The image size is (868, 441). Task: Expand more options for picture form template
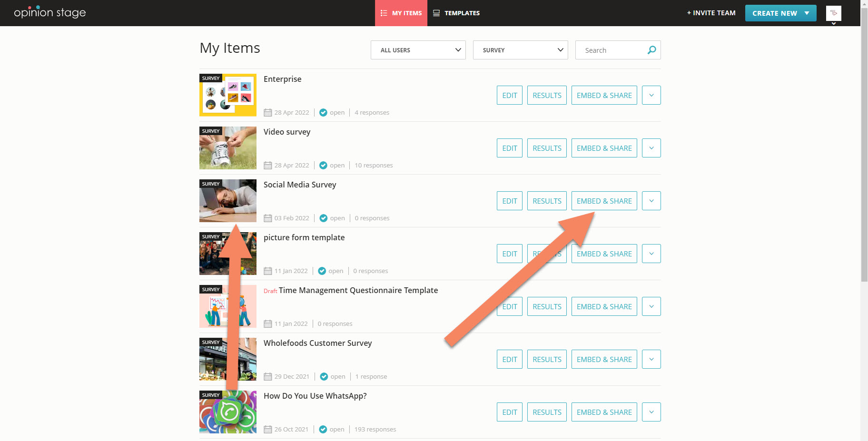pyautogui.click(x=651, y=254)
